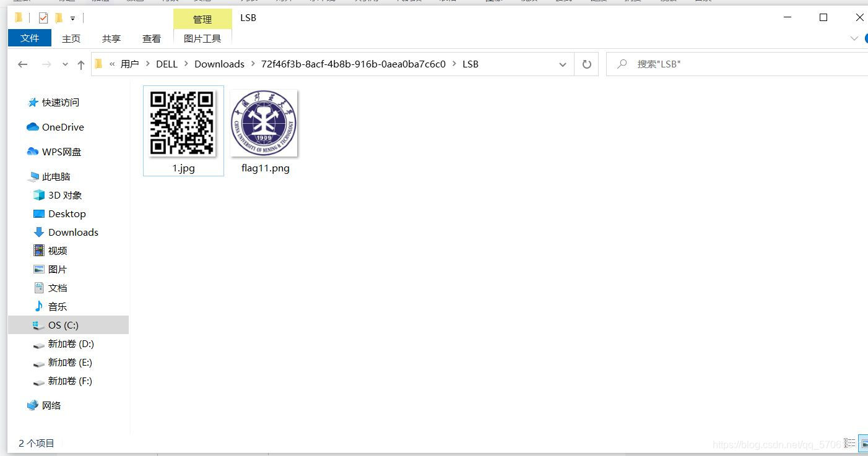The height and width of the screenshot is (456, 868).
Task: Click the New Folder icon in quick access toolbar
Action: pyautogui.click(x=59, y=18)
